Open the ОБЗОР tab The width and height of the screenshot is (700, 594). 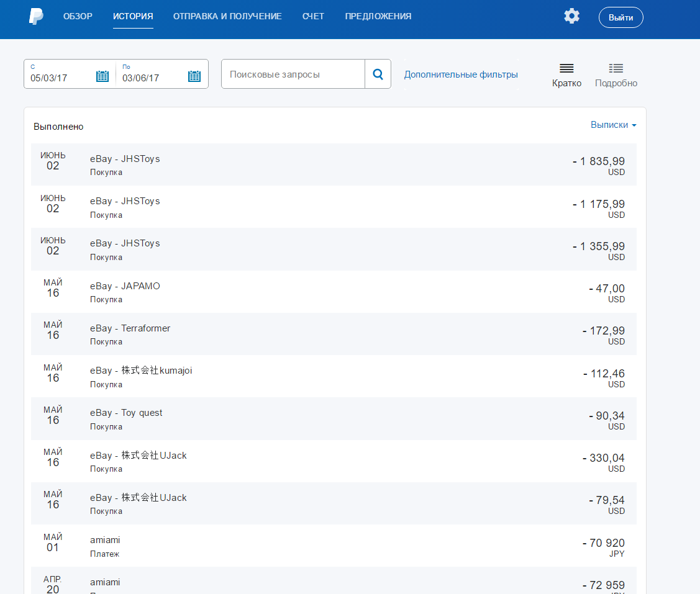click(x=78, y=17)
